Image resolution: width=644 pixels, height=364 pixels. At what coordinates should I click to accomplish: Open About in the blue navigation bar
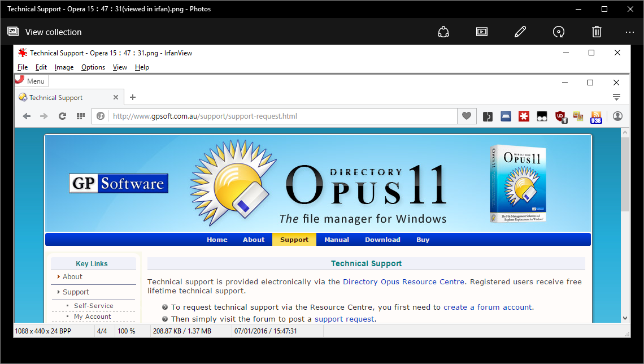[x=254, y=240]
